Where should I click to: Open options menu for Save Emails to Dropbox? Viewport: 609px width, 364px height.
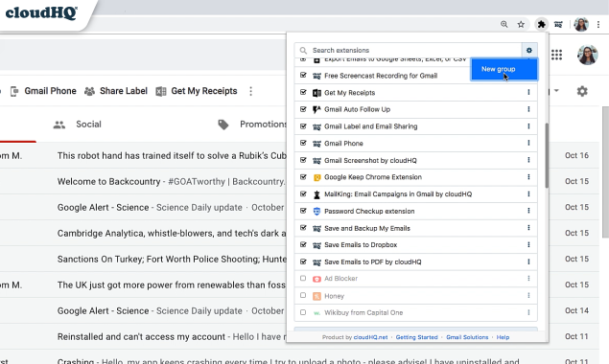(528, 245)
